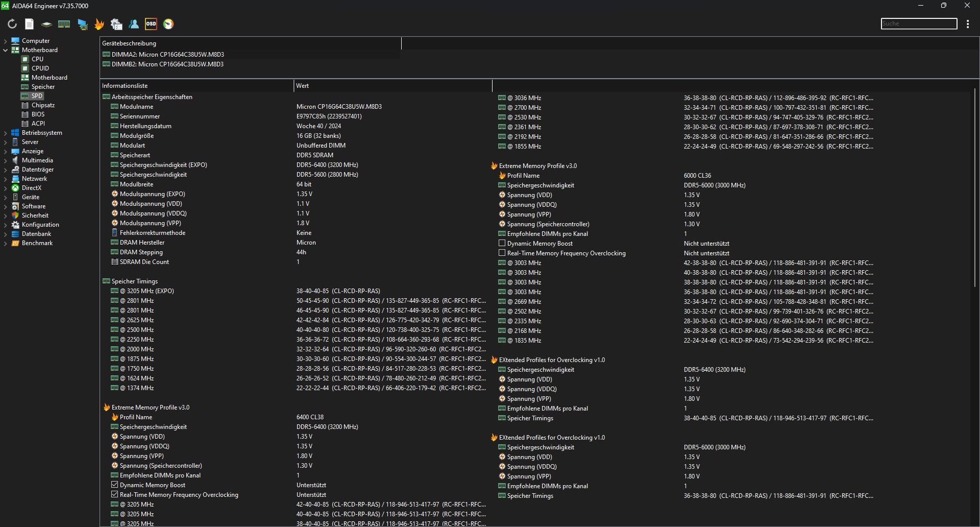The height and width of the screenshot is (527, 980).
Task: Click the flame icon beside 6000 CL36 Profil Name
Action: [502, 176]
